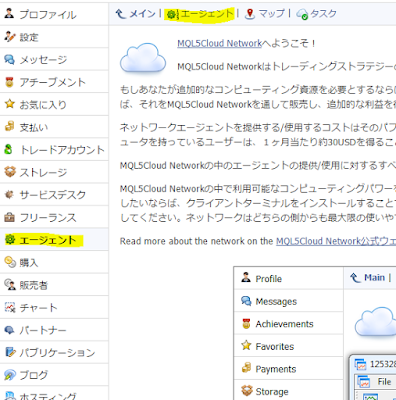The height and width of the screenshot is (400, 396).
Task: Open サービスデスク sidebar entry
Action: tap(54, 194)
